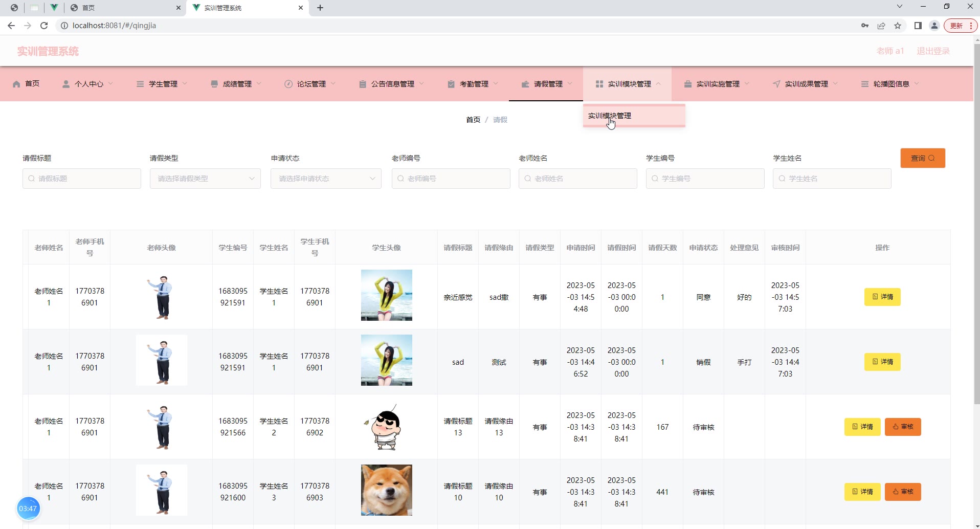980x529 pixels.
Task: Click the 退出登录 link
Action: pos(933,51)
